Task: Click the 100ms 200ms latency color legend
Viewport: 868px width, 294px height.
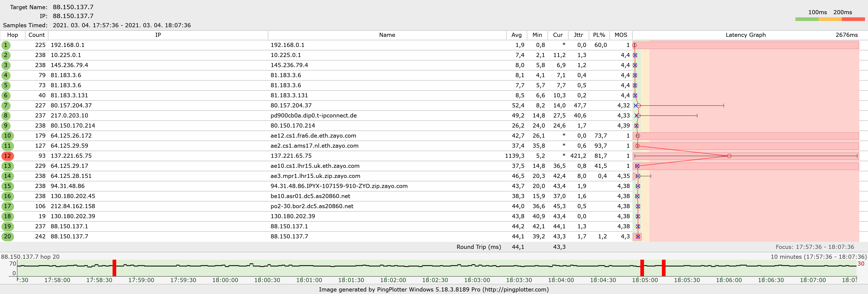Action: point(830,19)
